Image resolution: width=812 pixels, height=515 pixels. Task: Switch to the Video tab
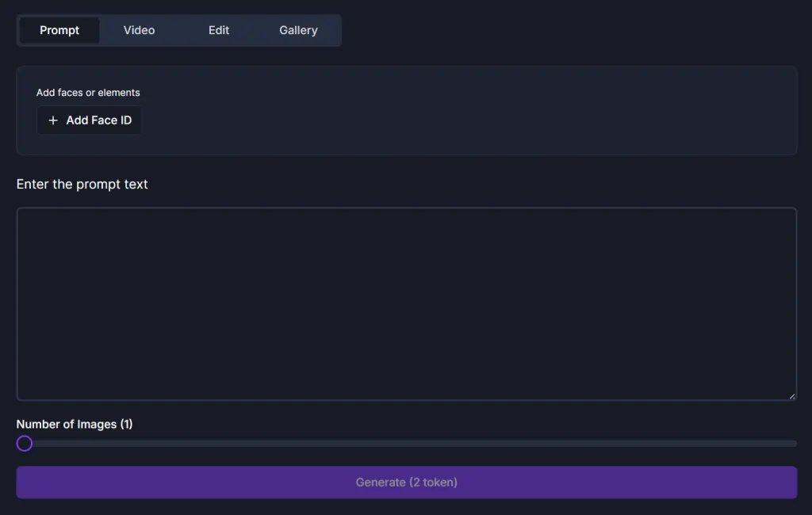click(139, 30)
